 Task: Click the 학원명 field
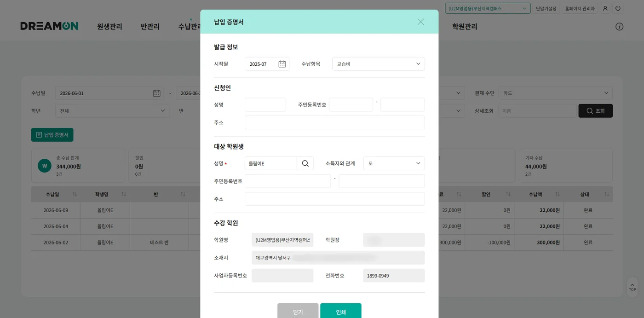pos(282,240)
